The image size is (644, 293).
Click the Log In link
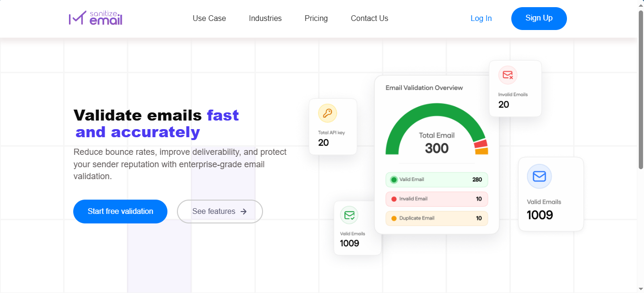pyautogui.click(x=481, y=18)
